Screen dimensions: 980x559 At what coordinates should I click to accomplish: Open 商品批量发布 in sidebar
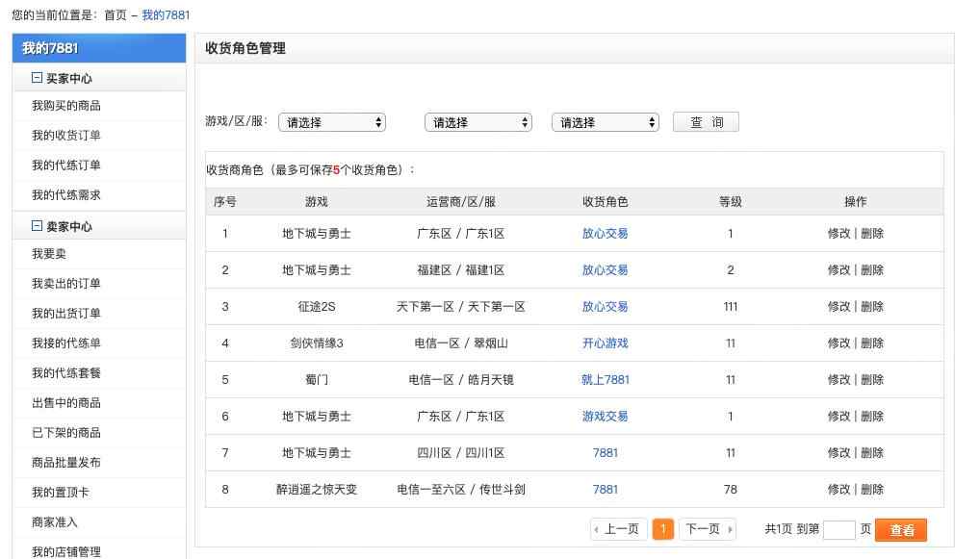66,463
